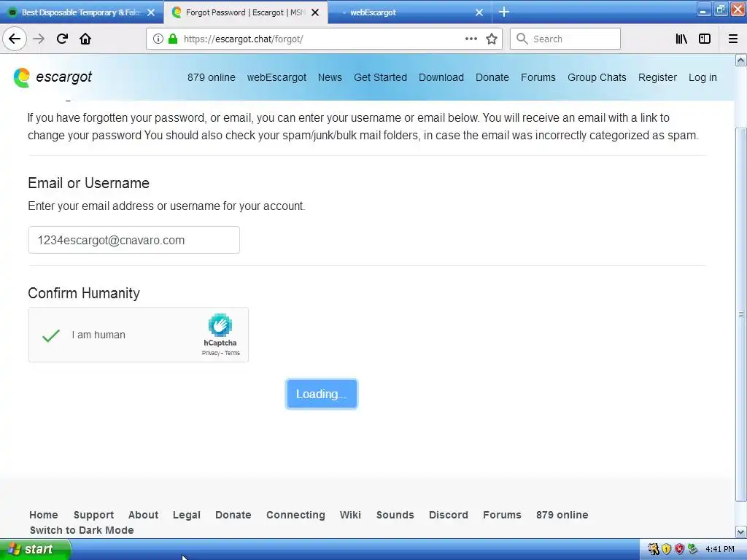Switch to Dark Mode toggle link
This screenshot has height=560, width=747.
(82, 530)
